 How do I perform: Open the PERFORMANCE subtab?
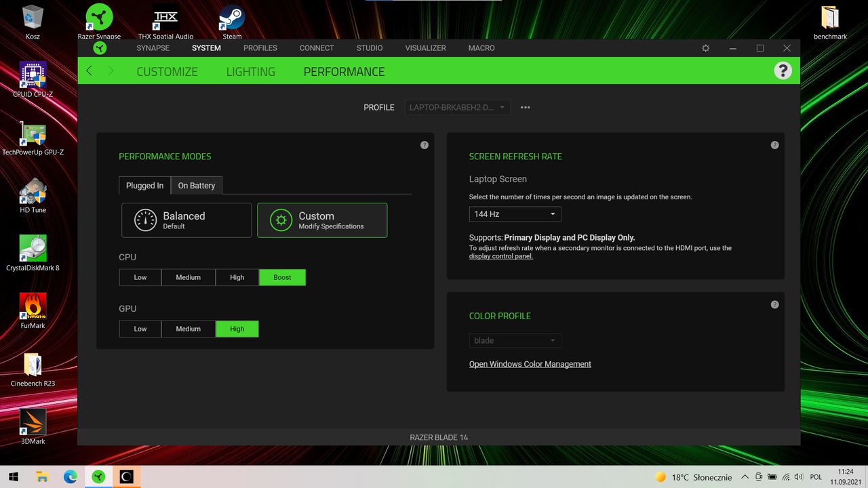pos(344,72)
